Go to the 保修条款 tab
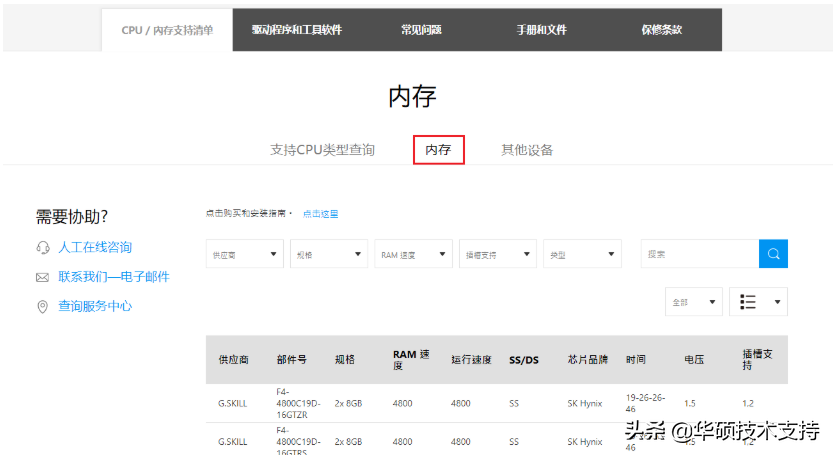The image size is (833, 455). (662, 30)
